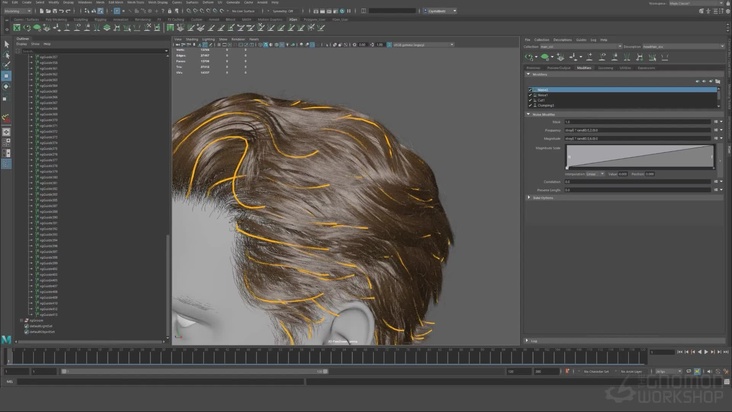Toggle the Cut1 modifier checkbox

click(530, 100)
